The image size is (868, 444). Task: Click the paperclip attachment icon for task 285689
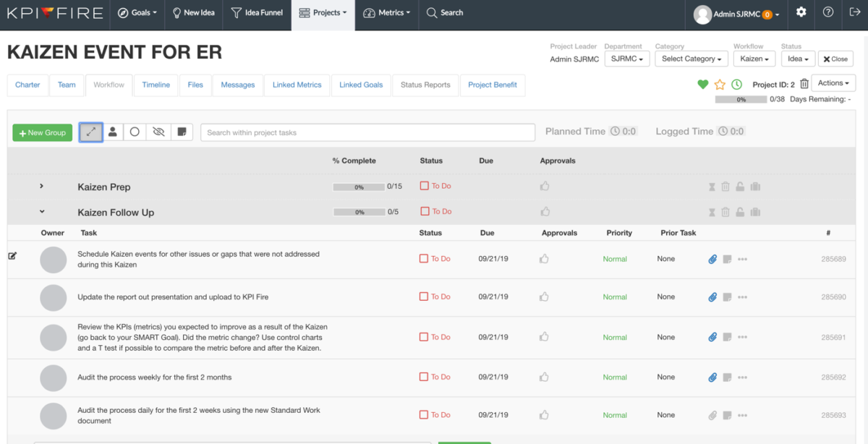click(712, 259)
